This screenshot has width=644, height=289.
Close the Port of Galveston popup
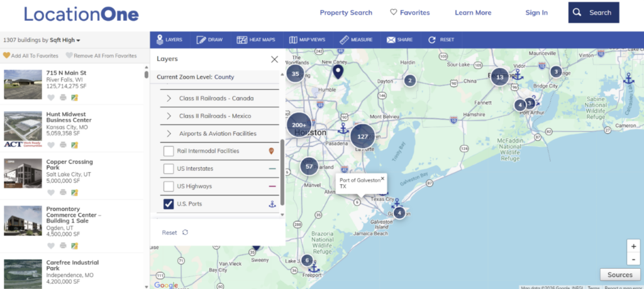pyautogui.click(x=382, y=178)
